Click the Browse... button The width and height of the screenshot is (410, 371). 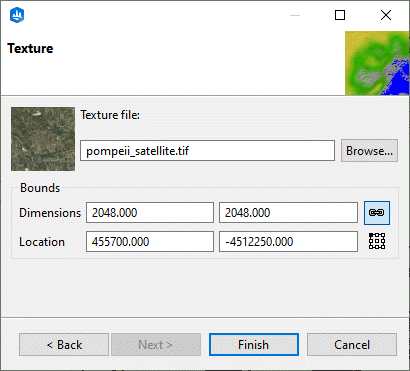(369, 151)
